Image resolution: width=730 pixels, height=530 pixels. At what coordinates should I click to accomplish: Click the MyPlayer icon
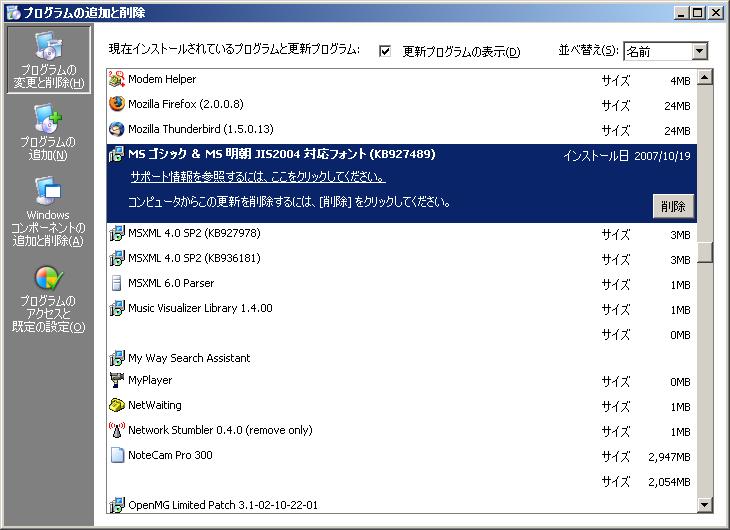click(x=117, y=380)
